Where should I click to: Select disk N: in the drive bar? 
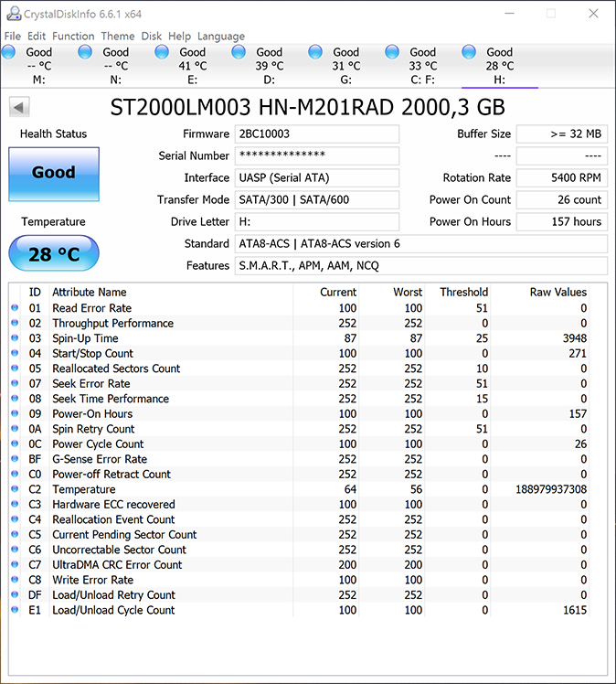[115, 66]
